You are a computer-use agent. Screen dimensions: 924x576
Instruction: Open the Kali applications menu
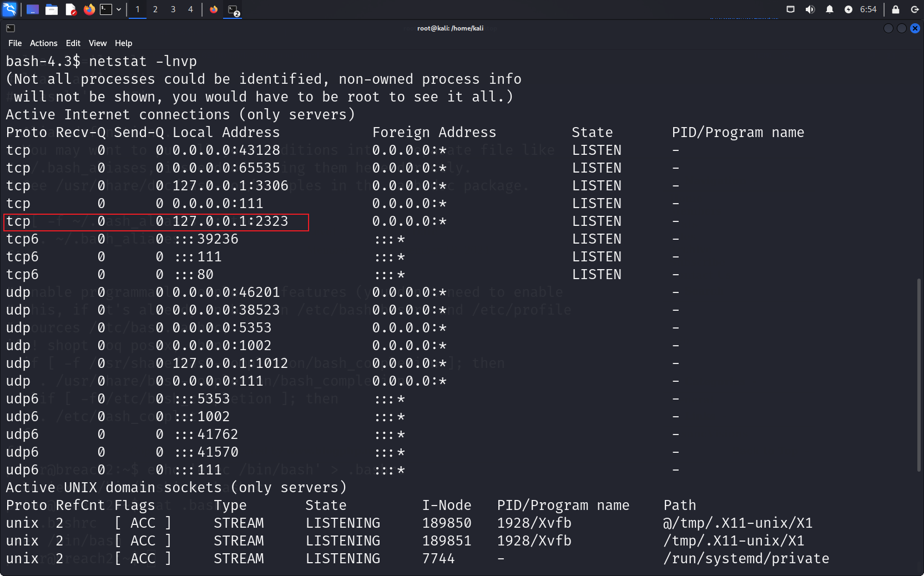click(10, 9)
